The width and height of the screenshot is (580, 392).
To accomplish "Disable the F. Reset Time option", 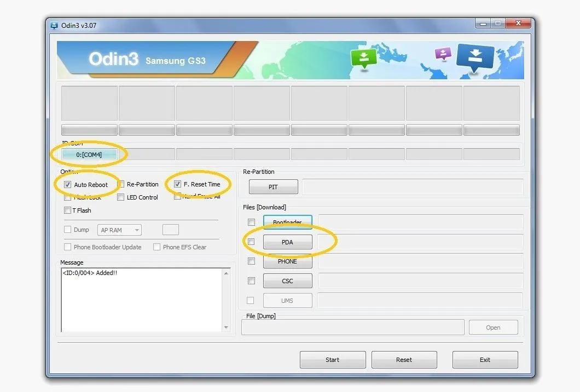I will [177, 184].
